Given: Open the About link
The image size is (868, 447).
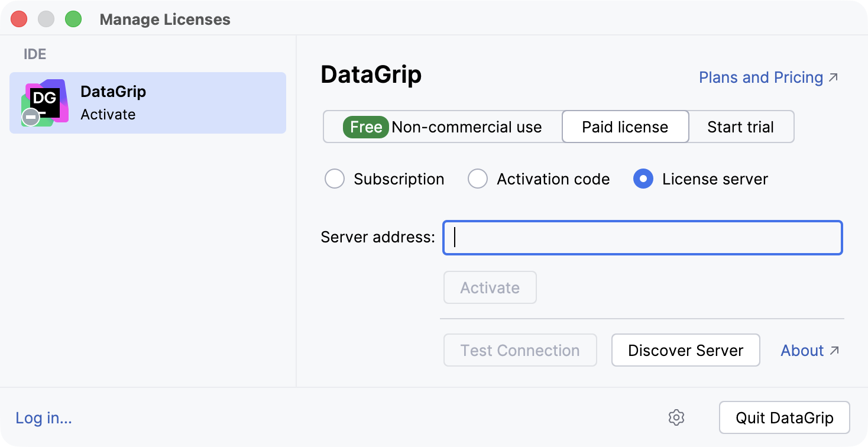Looking at the screenshot, I should point(810,351).
